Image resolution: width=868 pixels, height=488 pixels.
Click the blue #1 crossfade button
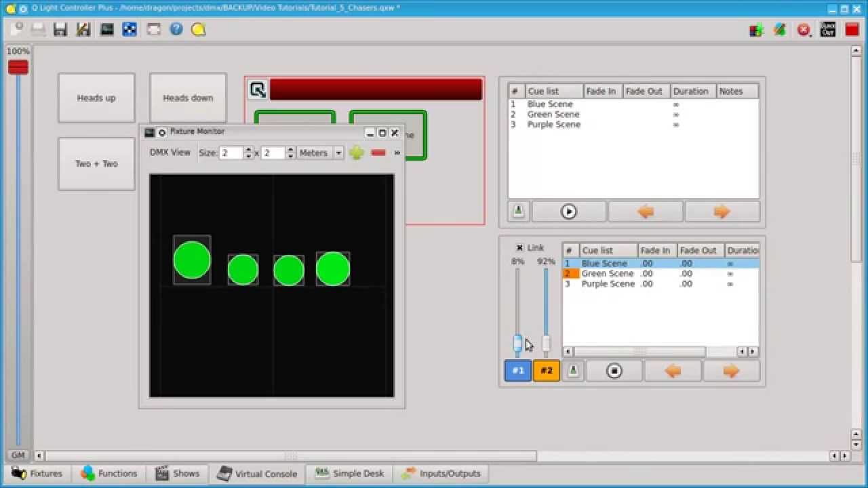[518, 371]
